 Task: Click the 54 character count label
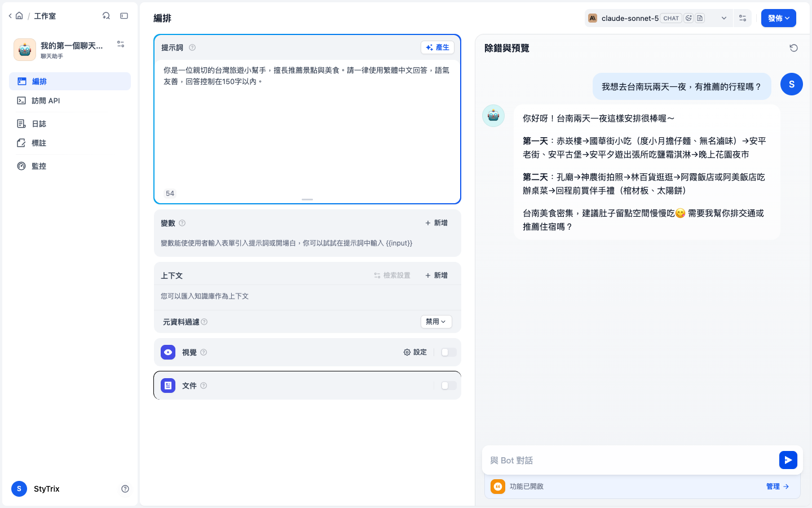click(170, 194)
